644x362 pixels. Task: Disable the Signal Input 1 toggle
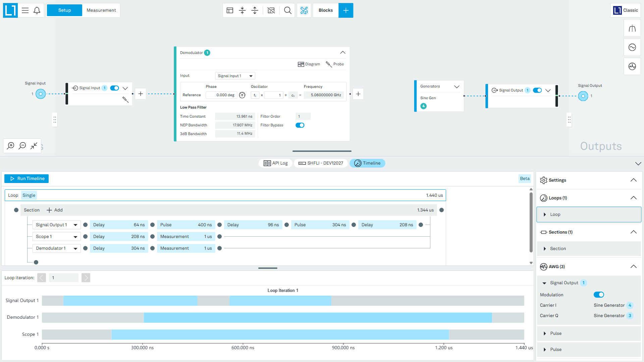point(115,88)
